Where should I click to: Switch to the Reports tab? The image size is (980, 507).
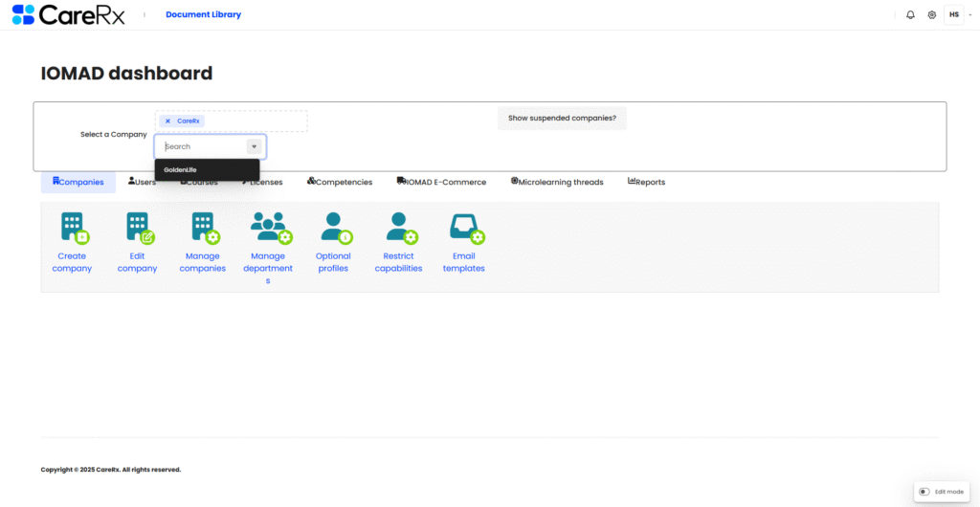click(646, 183)
